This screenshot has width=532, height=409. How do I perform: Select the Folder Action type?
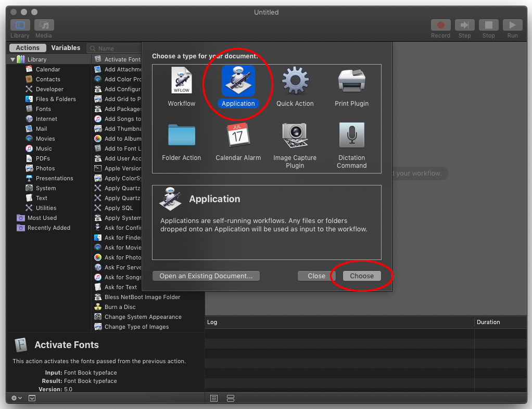click(x=182, y=142)
